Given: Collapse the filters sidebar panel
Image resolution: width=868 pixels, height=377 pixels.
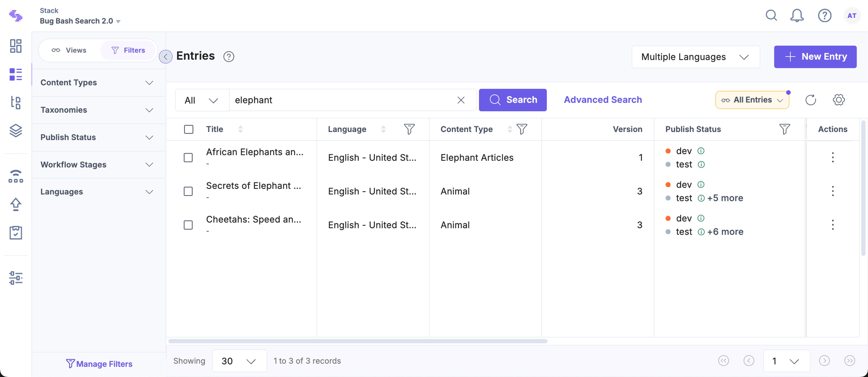Looking at the screenshot, I should click(x=165, y=56).
